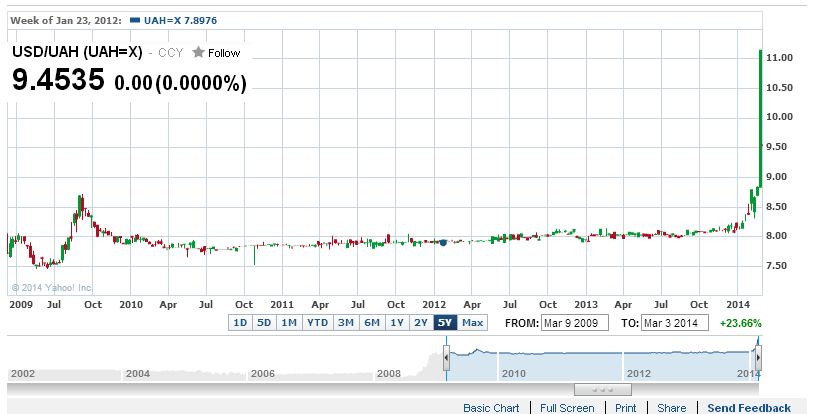Click the TO date input field

click(675, 323)
